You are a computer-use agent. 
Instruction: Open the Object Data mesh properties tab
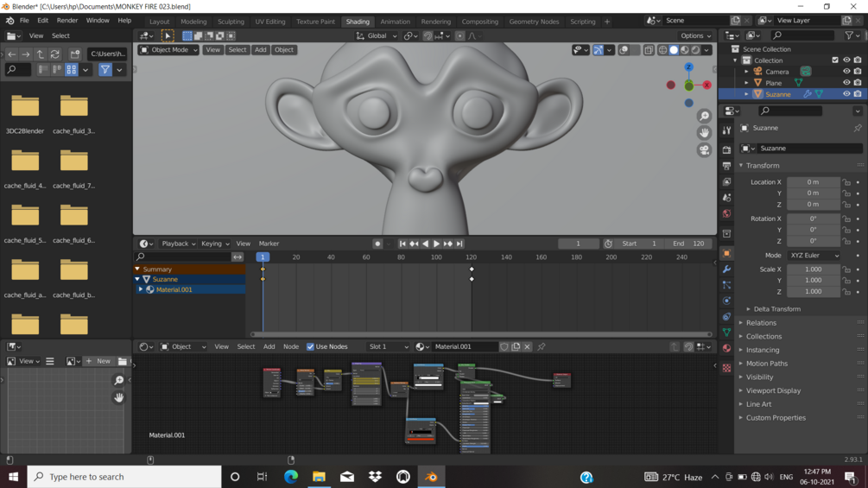pos(727,333)
